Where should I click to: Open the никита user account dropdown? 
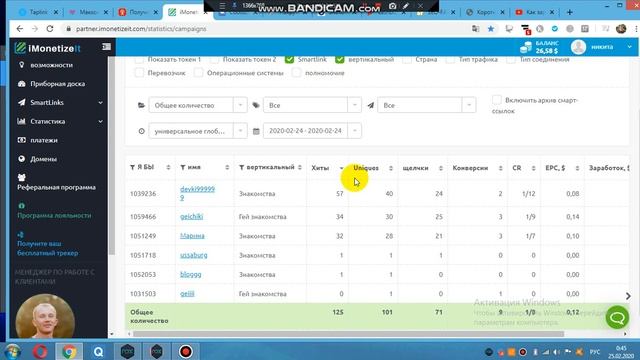(611, 47)
